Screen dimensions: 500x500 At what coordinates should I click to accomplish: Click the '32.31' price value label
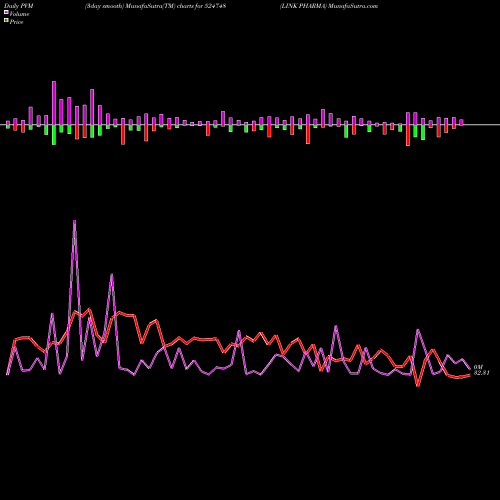481,373
